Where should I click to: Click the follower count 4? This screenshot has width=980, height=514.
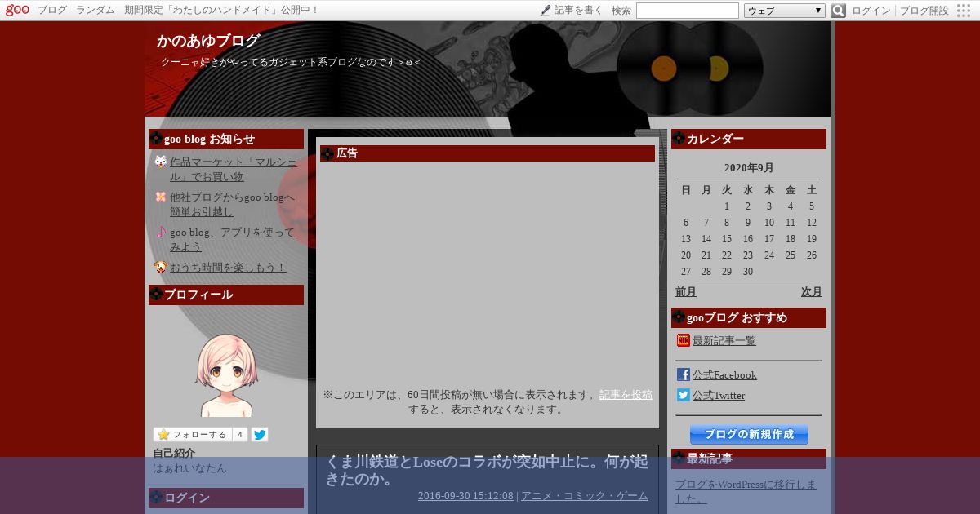240,435
